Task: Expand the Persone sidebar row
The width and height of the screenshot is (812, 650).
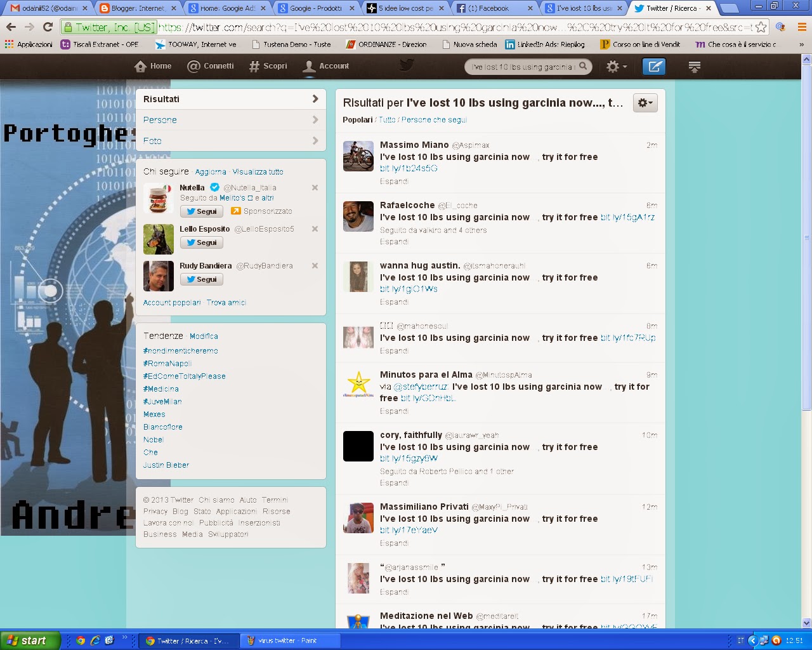Action: tap(231, 120)
